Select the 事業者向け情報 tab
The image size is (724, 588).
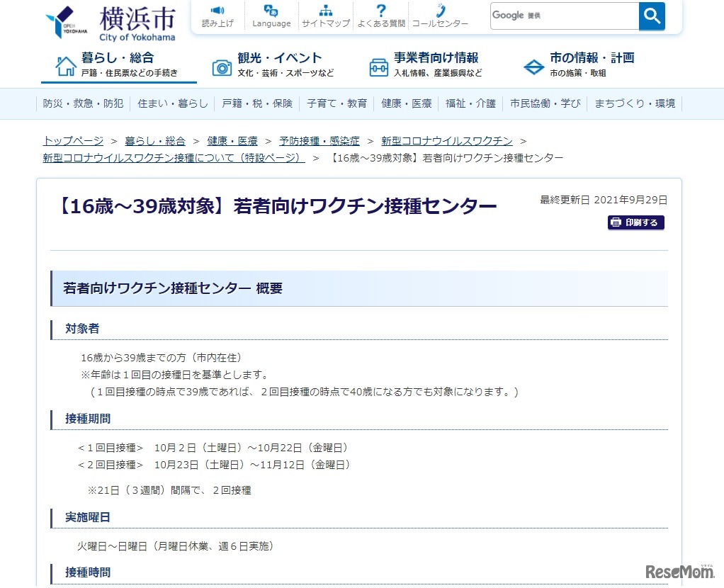426,65
